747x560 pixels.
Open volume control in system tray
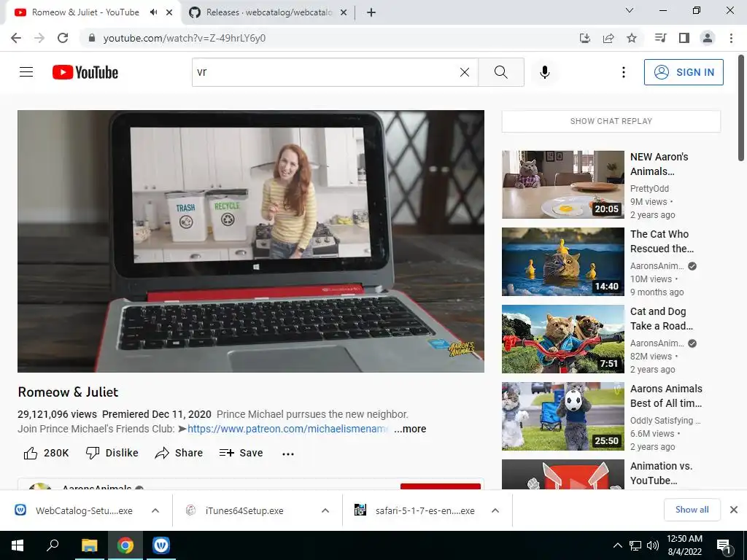653,545
